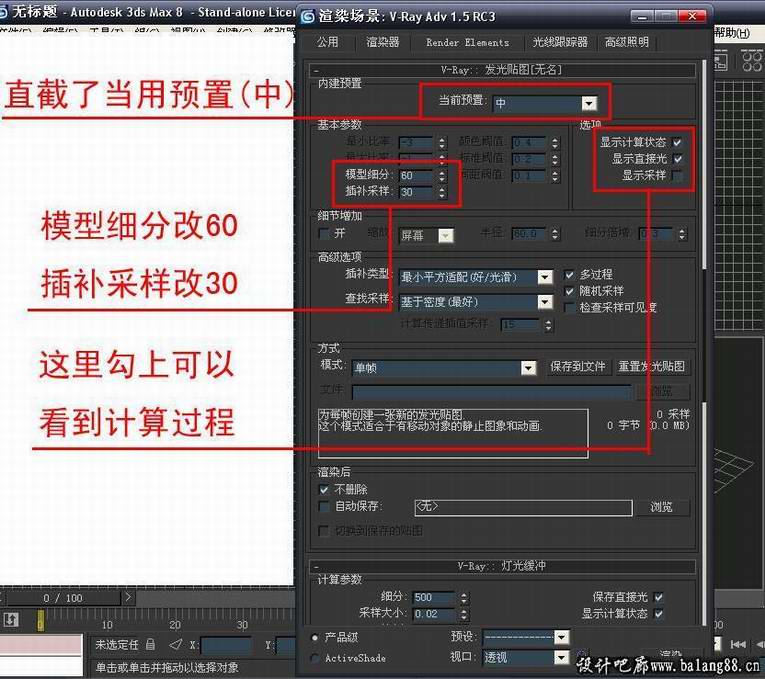Click the 模型细分 value field

click(x=416, y=175)
